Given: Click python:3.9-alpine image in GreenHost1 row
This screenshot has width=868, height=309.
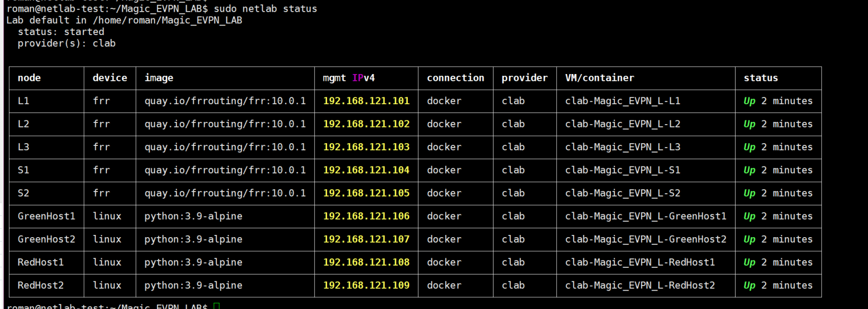Looking at the screenshot, I should [193, 216].
